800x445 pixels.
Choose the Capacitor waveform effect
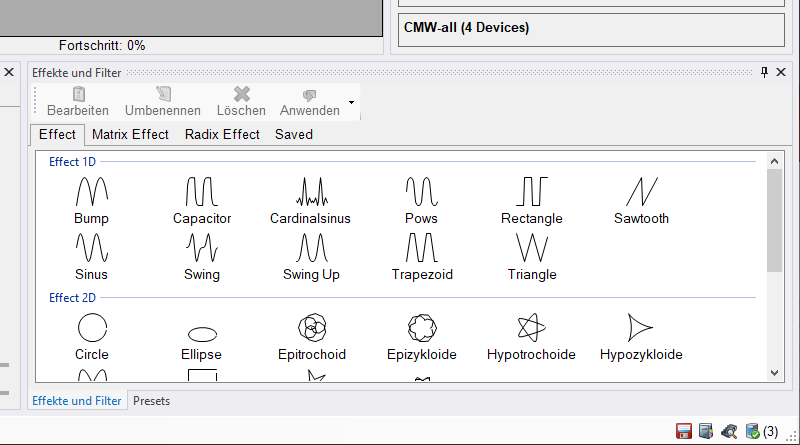click(201, 191)
